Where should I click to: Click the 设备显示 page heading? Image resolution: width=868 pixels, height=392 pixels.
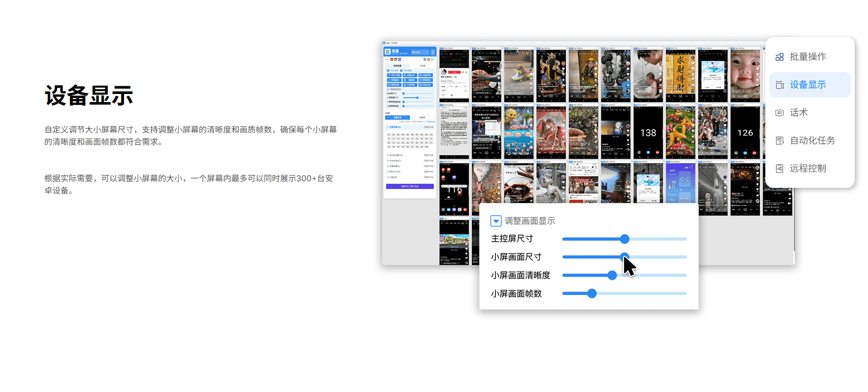click(89, 95)
